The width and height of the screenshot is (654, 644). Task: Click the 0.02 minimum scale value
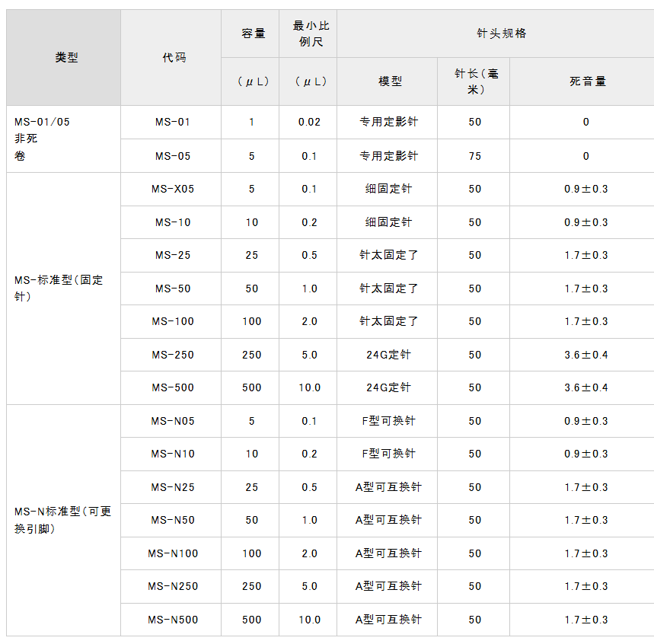pyautogui.click(x=308, y=122)
